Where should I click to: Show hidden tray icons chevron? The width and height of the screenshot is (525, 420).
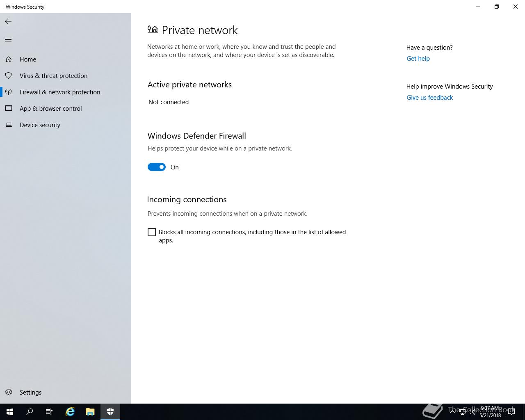pyautogui.click(x=452, y=412)
